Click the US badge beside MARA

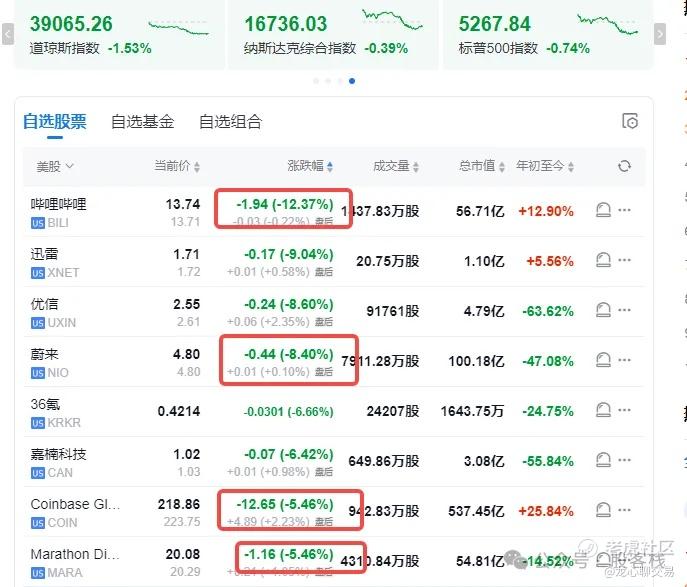tap(38, 573)
